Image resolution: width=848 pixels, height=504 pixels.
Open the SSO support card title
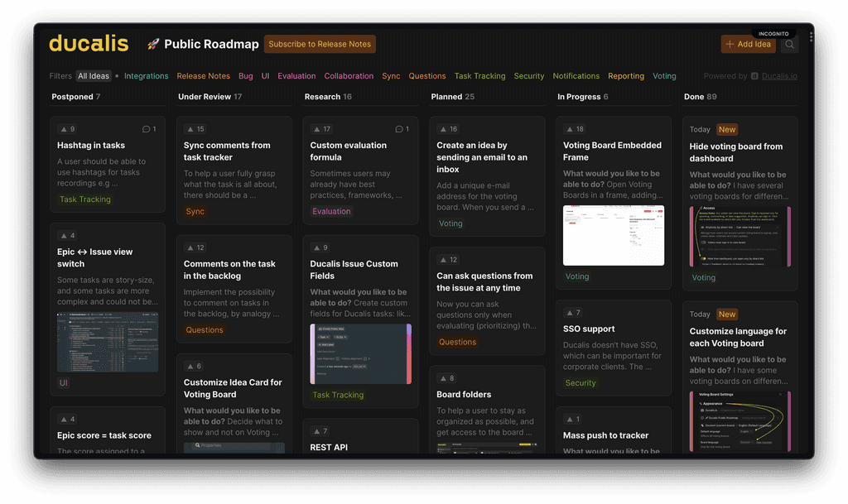(x=589, y=329)
